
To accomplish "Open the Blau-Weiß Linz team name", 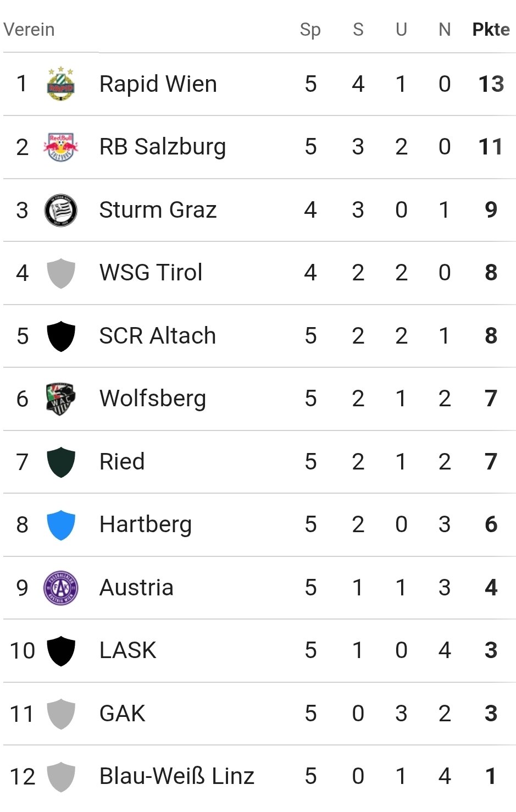I will pyautogui.click(x=176, y=776).
